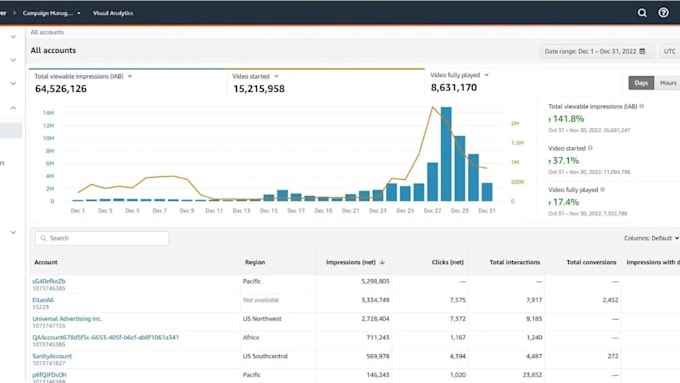The image size is (680, 383).
Task: Open account p8fQIFDsOh
Action: [49, 375]
